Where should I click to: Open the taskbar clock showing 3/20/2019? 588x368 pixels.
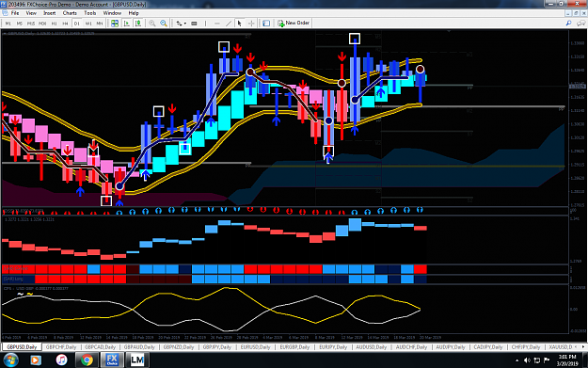coord(566,360)
